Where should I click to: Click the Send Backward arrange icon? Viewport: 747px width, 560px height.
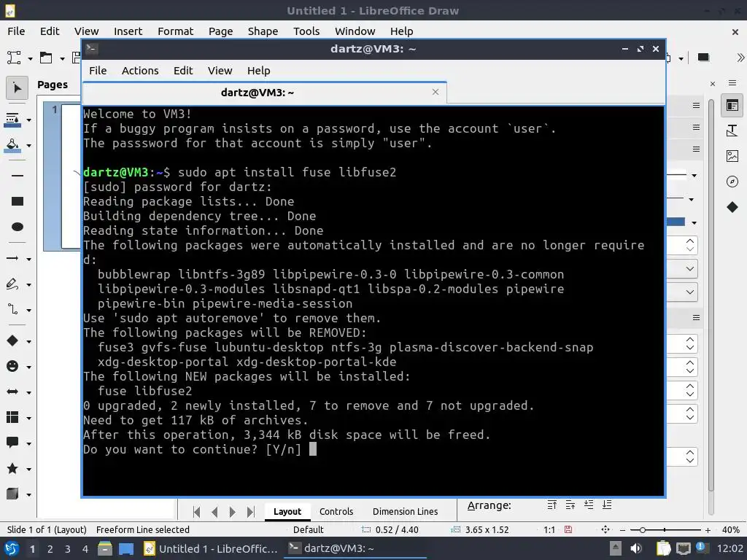(589, 505)
